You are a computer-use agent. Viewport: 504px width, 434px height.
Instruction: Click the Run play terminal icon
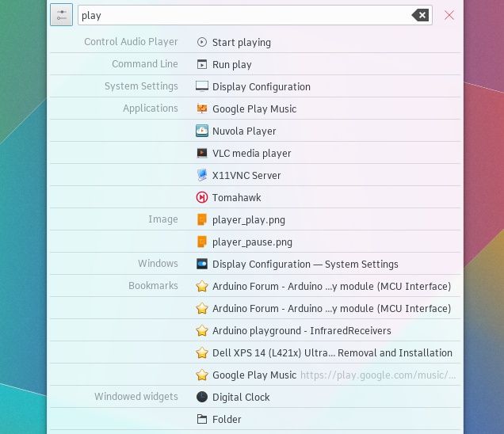click(202, 64)
